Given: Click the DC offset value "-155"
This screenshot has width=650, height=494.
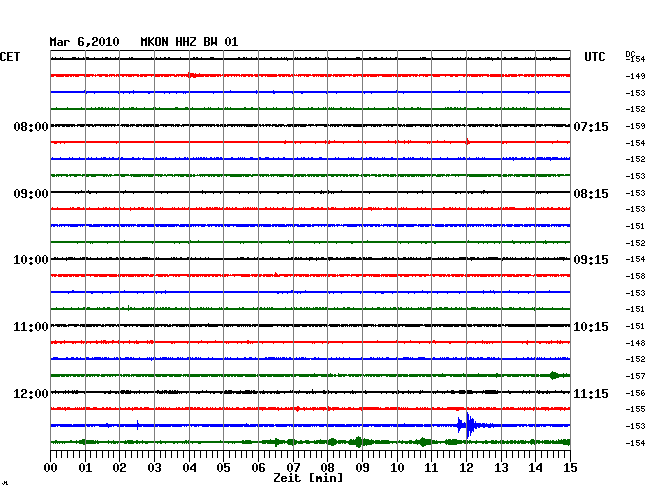Looking at the screenshot, I should (635, 409).
